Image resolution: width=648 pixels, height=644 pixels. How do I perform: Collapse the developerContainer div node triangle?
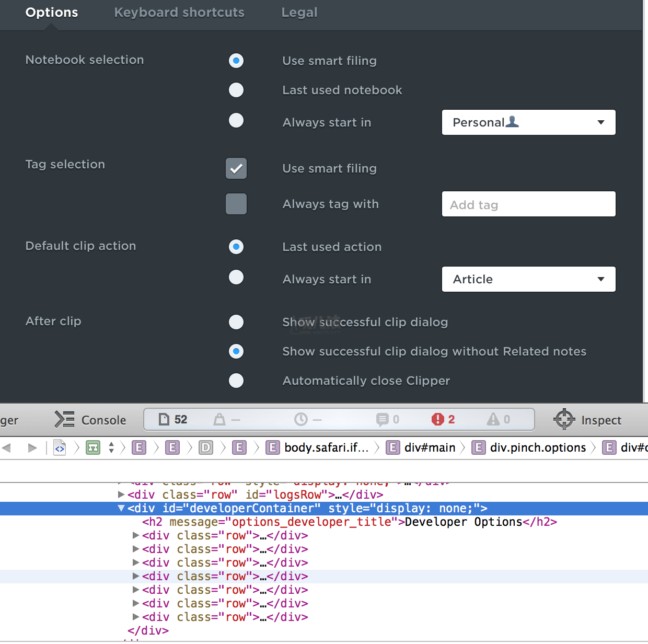121,508
